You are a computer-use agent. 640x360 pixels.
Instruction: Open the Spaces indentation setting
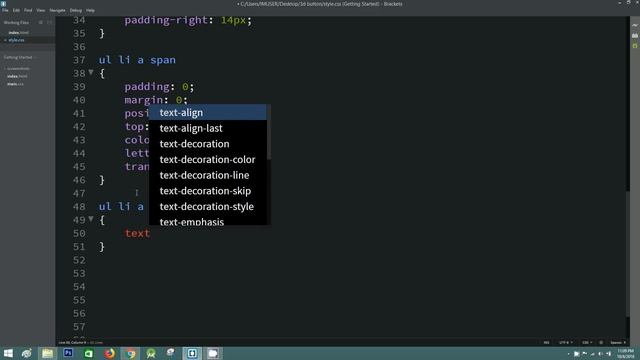point(618,342)
